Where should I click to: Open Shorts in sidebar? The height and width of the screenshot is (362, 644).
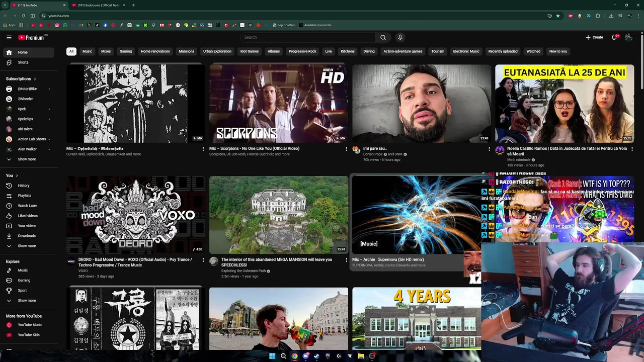tap(29, 62)
